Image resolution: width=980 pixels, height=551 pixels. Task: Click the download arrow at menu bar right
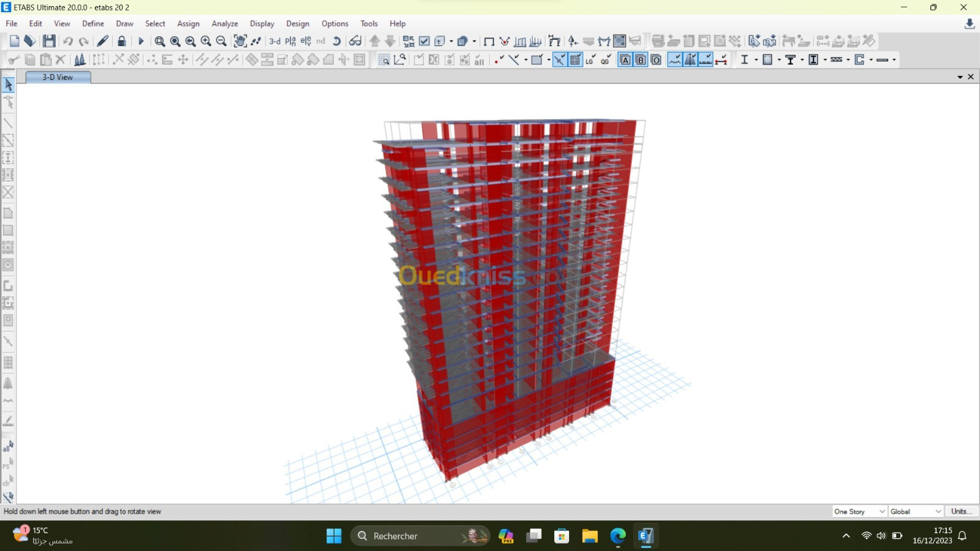tap(969, 24)
